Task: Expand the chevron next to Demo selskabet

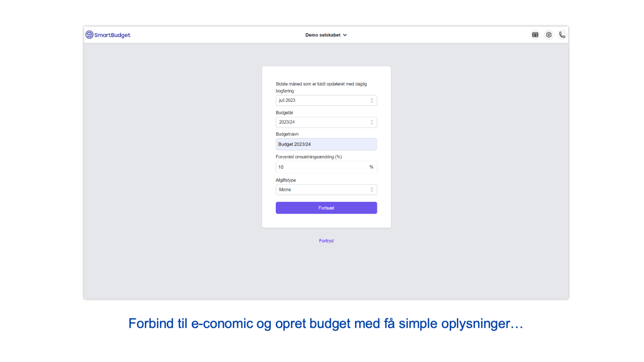Action: 345,35
